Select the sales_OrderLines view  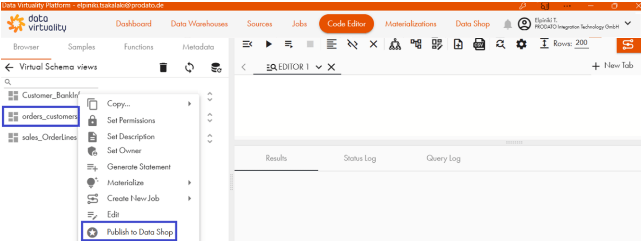[x=49, y=137]
